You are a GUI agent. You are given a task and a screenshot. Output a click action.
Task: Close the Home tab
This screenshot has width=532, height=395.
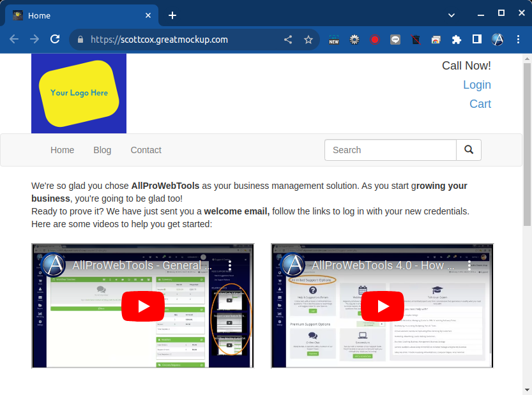(148, 15)
